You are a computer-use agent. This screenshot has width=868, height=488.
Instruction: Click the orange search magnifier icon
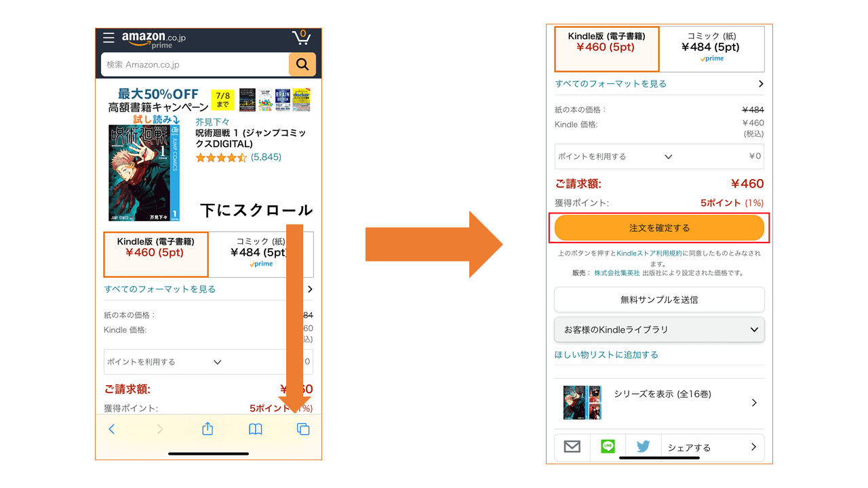302,64
